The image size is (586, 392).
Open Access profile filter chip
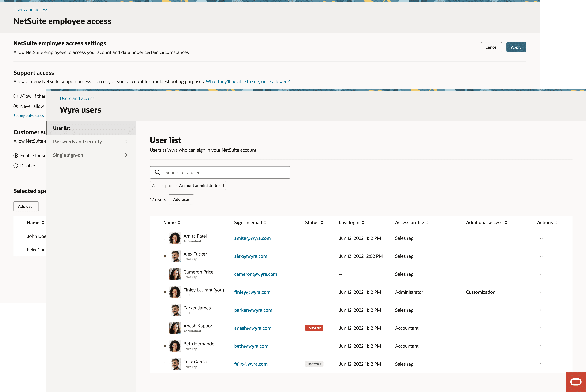188,186
